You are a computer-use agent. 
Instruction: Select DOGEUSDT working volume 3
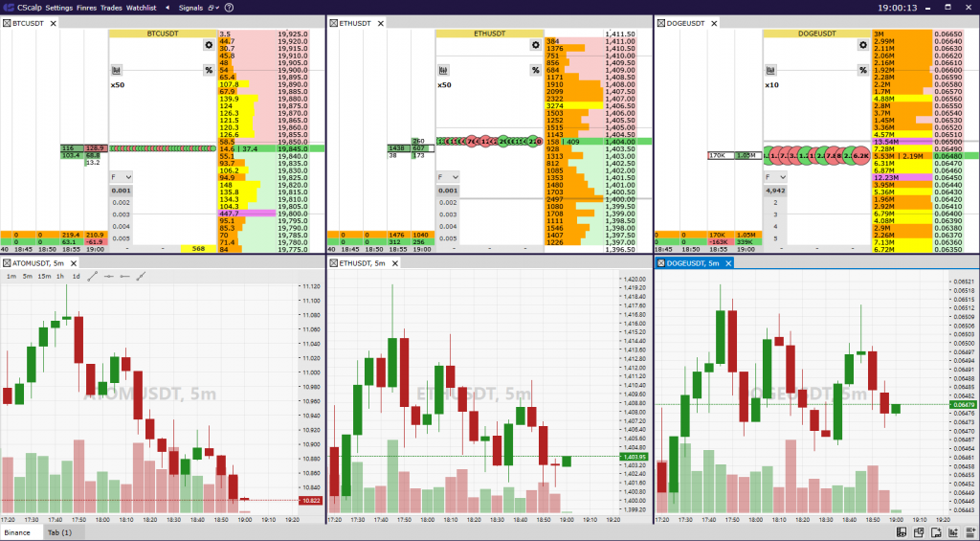(775, 214)
